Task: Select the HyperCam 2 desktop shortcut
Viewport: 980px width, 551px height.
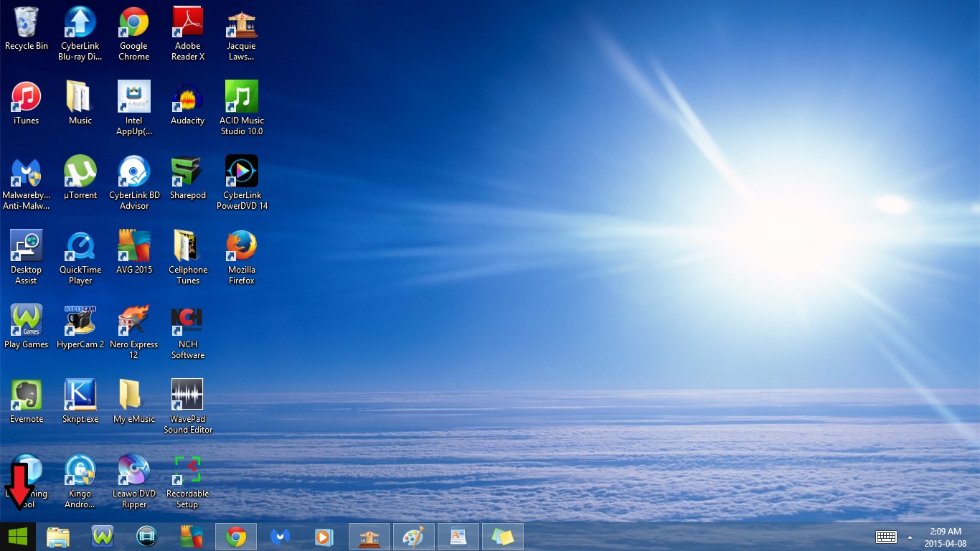Action: (x=80, y=327)
